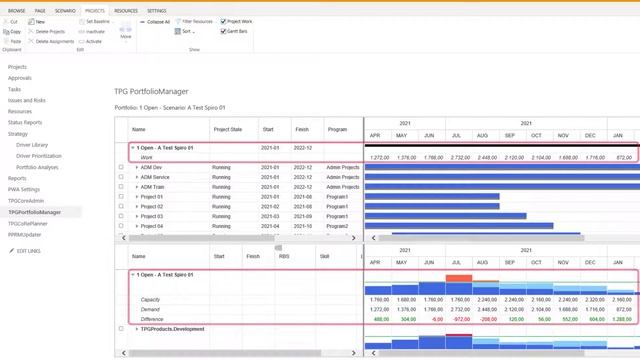Image resolution: width=640 pixels, height=360 pixels.
Task: Open the TPGCoRePlanner sidebar link
Action: point(28,224)
